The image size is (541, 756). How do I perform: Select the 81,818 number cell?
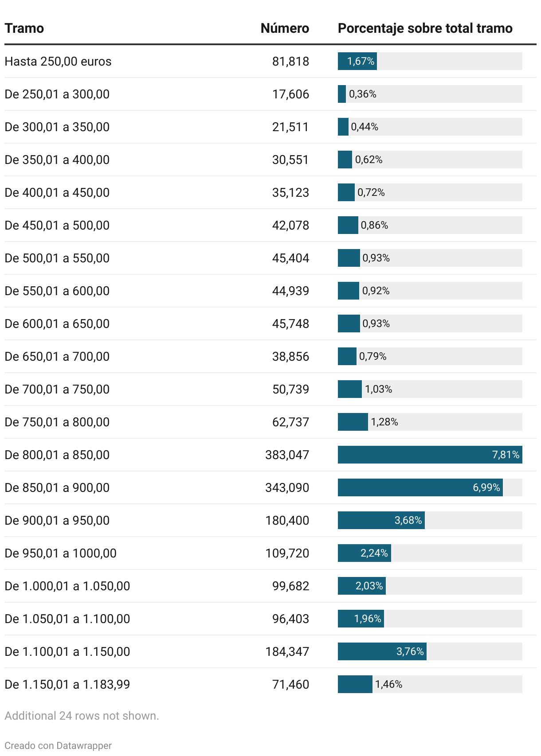tap(290, 61)
